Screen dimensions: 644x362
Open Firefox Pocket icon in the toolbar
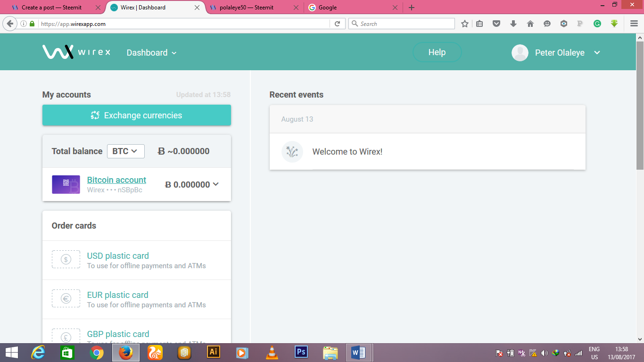coord(496,23)
